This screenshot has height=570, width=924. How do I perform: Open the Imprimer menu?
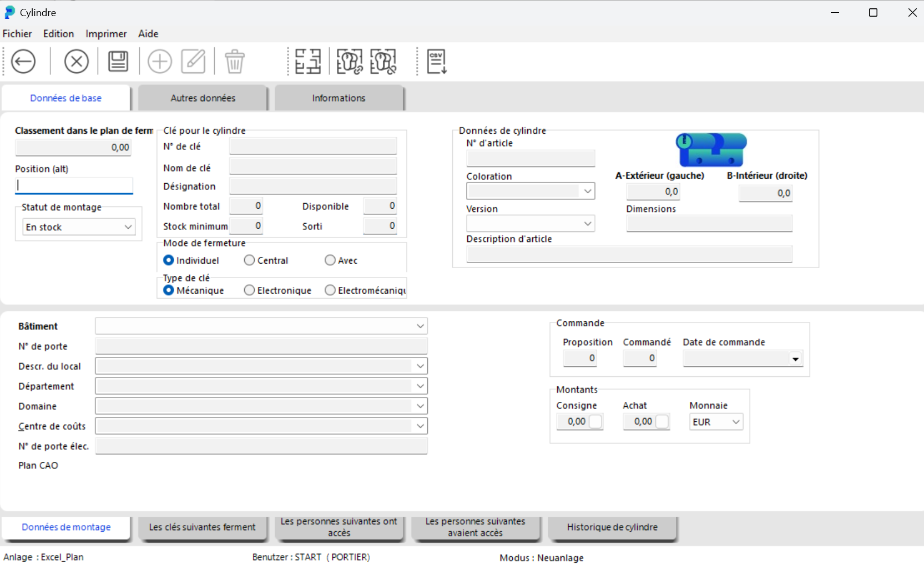[106, 34]
